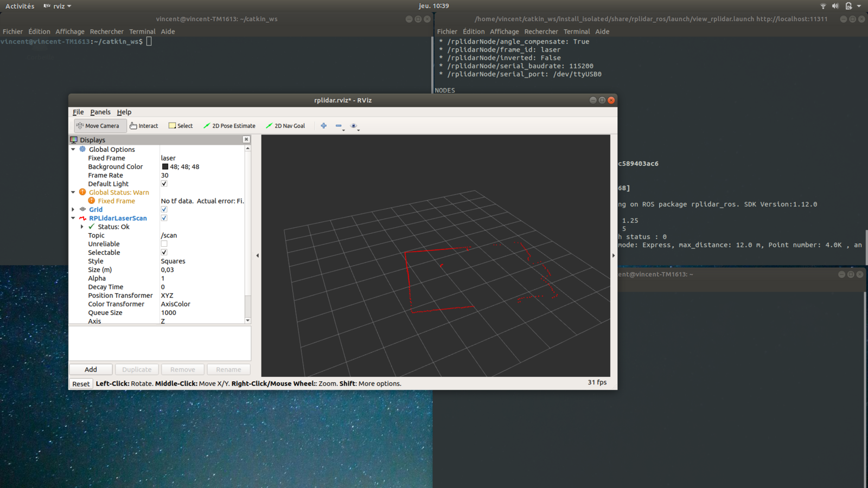The image size is (868, 488).
Task: Click the Background Color swatch
Action: click(x=165, y=167)
